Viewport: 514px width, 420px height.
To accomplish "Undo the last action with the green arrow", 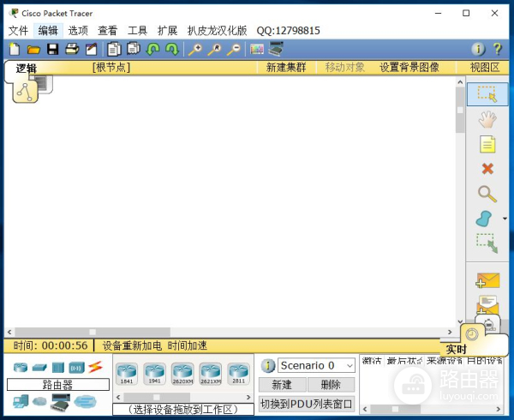I will [152, 49].
